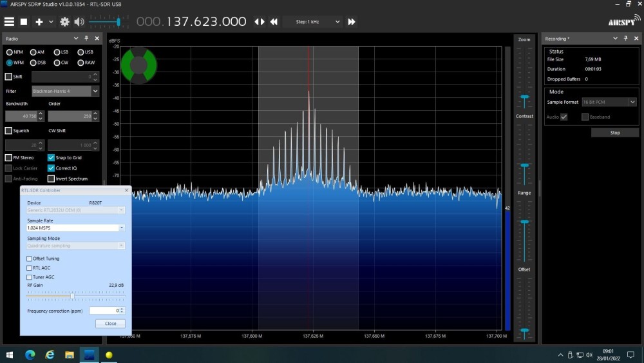Stop the radio with the stop button

24,22
